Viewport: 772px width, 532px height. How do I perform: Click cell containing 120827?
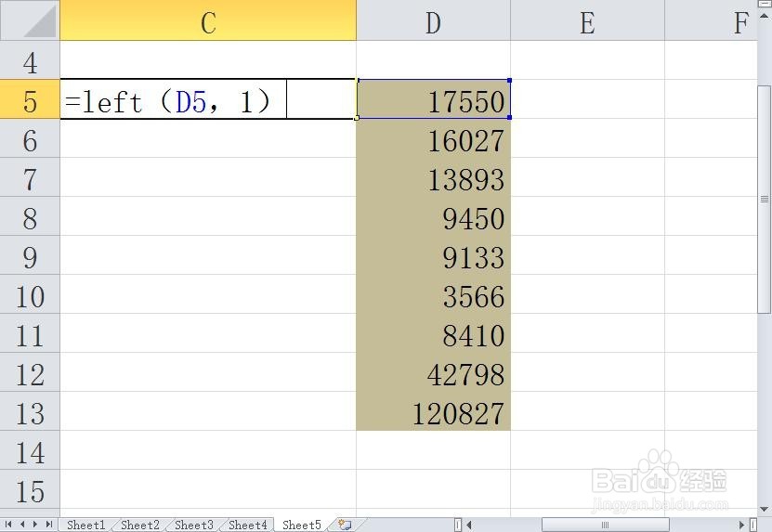click(x=433, y=411)
